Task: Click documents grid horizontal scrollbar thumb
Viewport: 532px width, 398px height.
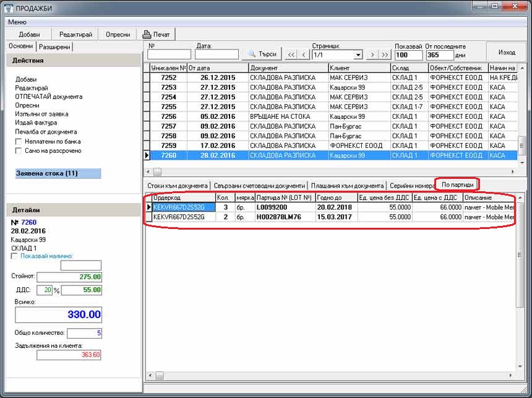Action: point(157,172)
